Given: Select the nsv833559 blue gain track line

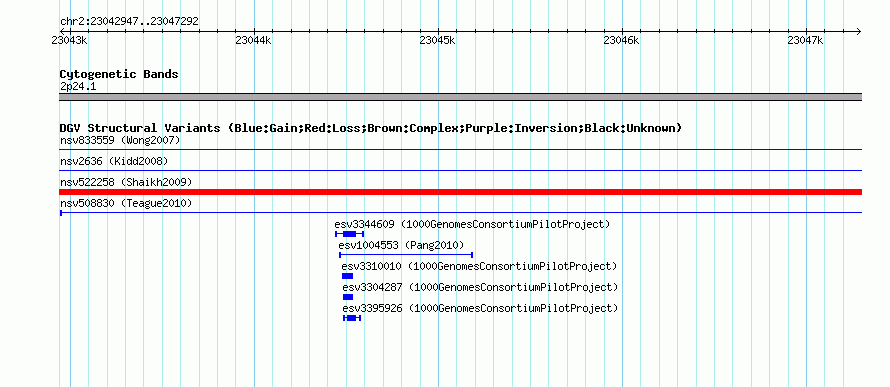Looking at the screenshot, I should pyautogui.click(x=460, y=150).
